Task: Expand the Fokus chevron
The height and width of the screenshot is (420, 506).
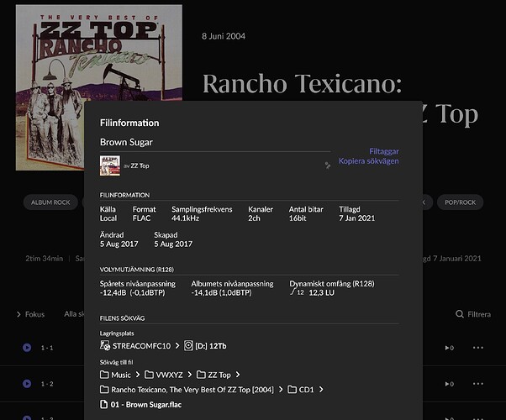Action: tap(18, 314)
